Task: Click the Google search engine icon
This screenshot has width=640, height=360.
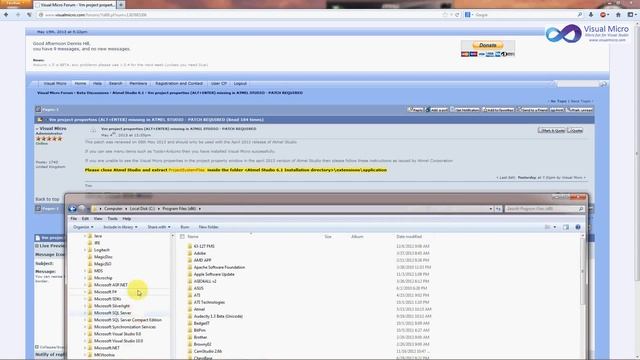Action: click(x=468, y=15)
